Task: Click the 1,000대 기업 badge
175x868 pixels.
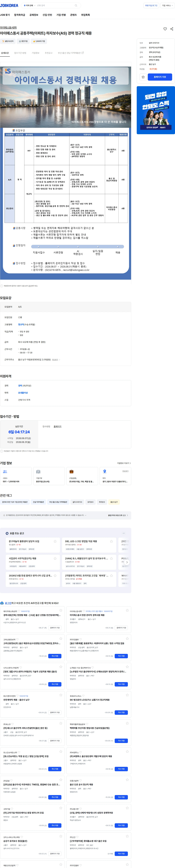Action: pyautogui.click(x=39, y=41)
